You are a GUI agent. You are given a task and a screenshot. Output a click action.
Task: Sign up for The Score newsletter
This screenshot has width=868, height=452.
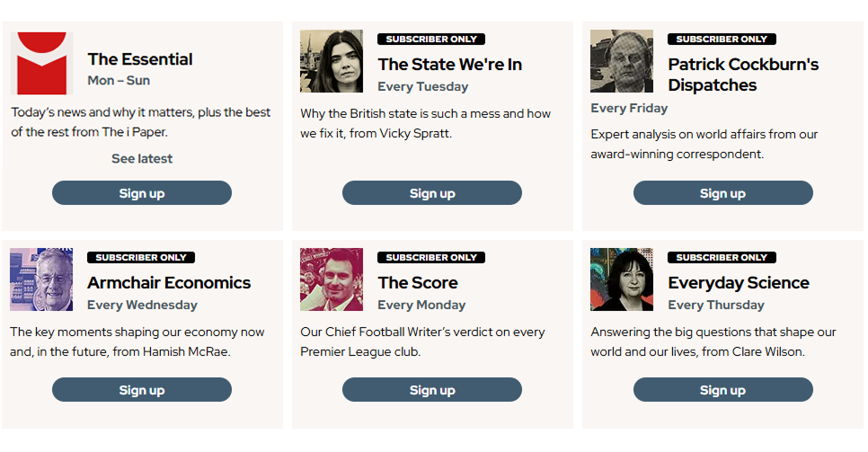point(432,389)
